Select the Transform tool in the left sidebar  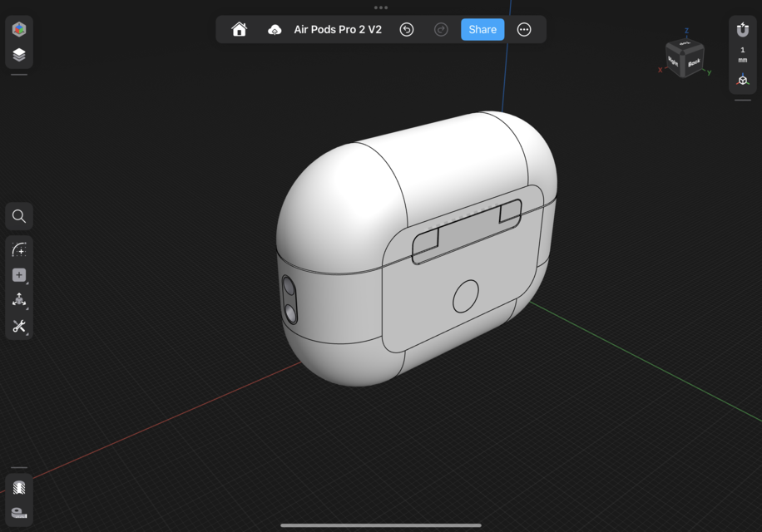point(18,300)
